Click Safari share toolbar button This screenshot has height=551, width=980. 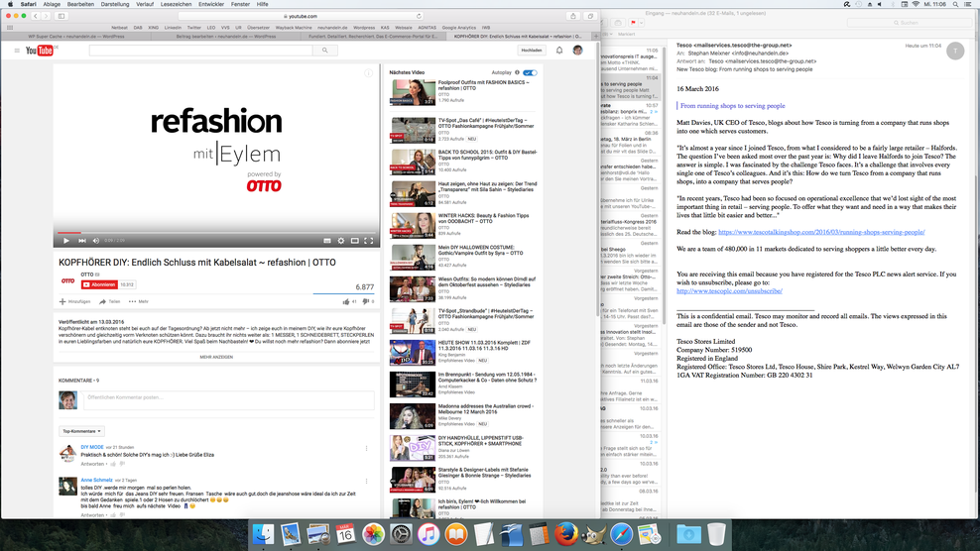click(573, 16)
